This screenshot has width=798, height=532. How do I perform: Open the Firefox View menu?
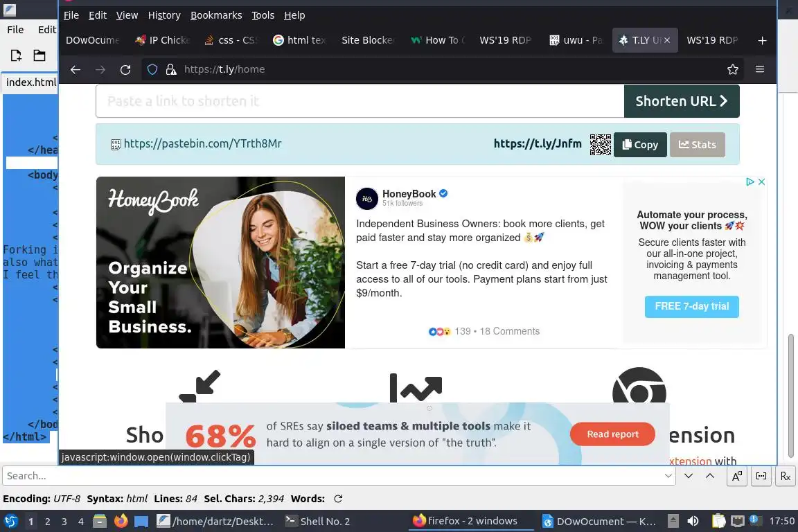pos(127,15)
